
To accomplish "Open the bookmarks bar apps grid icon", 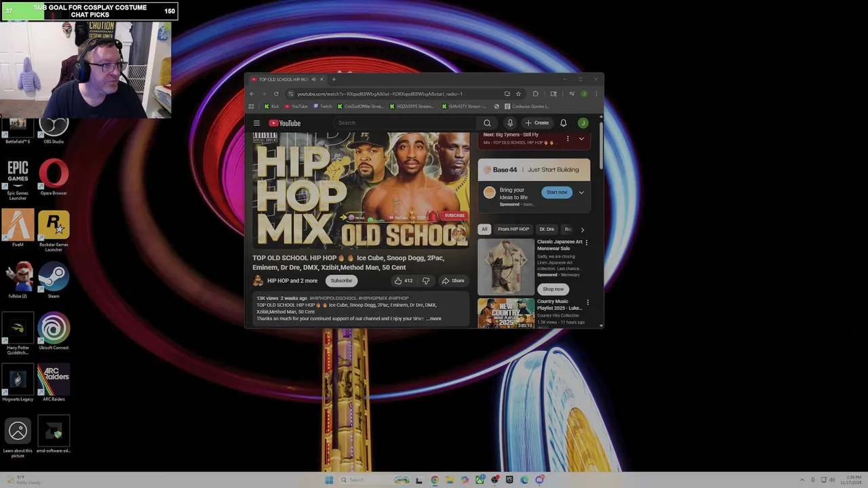I will point(251,106).
